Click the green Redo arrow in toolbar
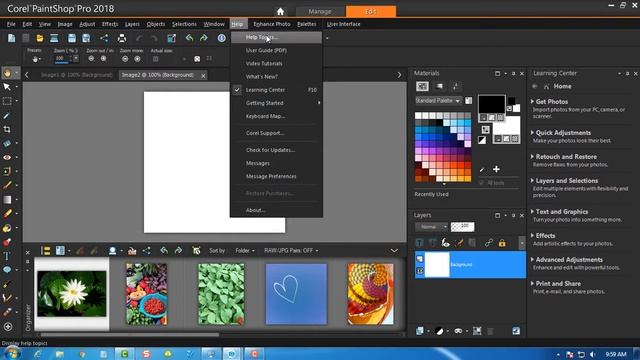 pyautogui.click(x=204, y=38)
